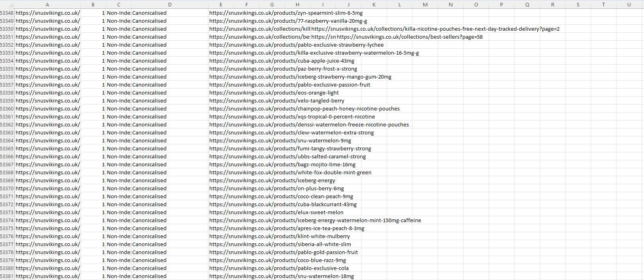Click klint-white-mulberry URL cell
644x280 pixels.
279,236
